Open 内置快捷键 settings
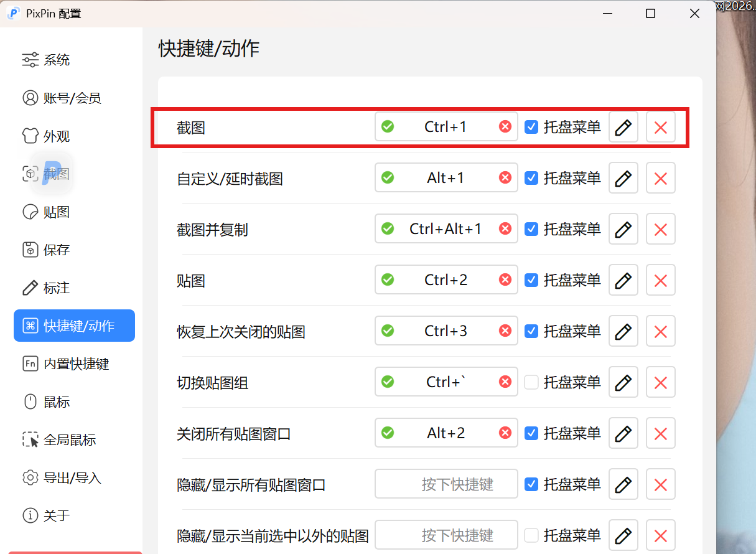Screen dimensions: 756x554 tap(74, 364)
